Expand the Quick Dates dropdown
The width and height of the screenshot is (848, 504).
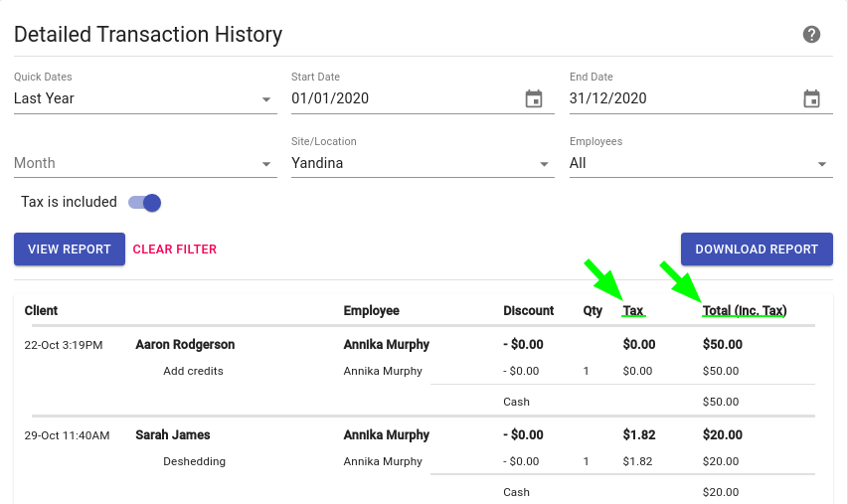[x=145, y=98]
